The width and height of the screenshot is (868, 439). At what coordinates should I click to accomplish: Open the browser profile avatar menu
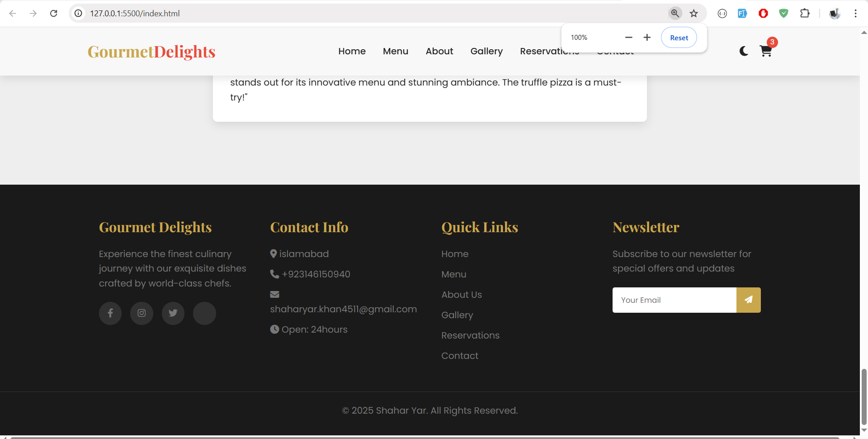tap(834, 13)
